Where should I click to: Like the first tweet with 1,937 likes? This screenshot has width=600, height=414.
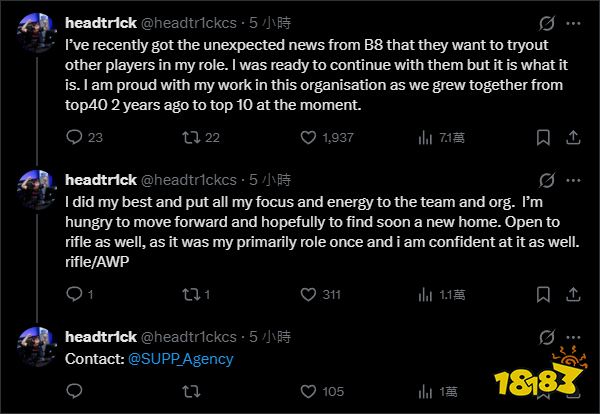click(307, 138)
